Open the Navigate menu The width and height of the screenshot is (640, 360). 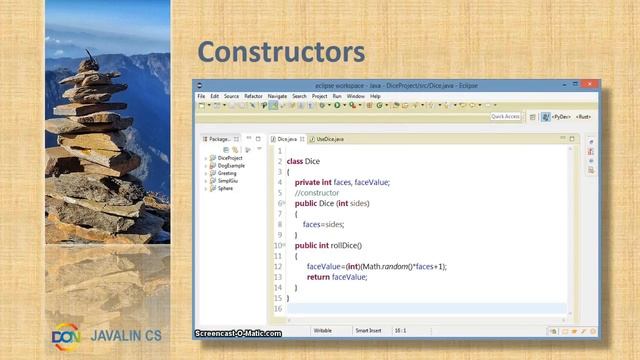277,96
